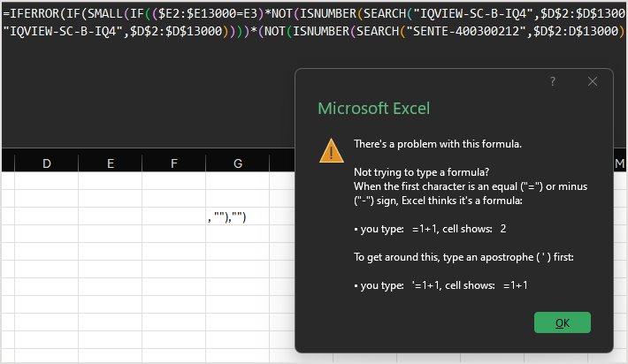Open help via the dialog question mark

click(x=553, y=81)
